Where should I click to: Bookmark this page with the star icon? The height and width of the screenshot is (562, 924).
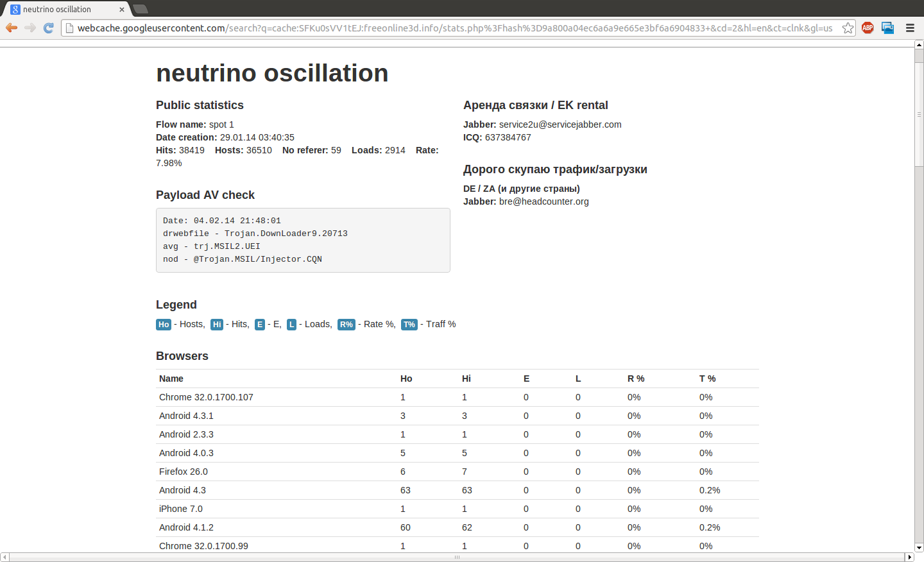point(848,28)
